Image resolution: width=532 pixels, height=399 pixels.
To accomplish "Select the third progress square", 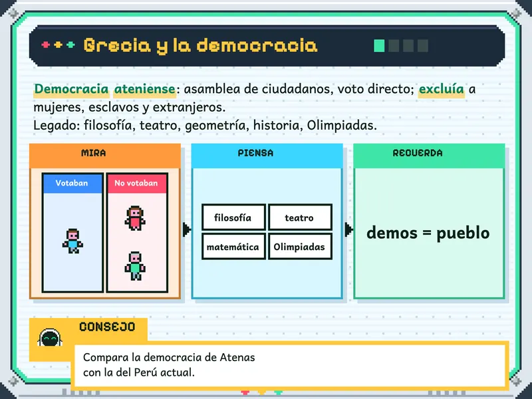I will point(408,46).
